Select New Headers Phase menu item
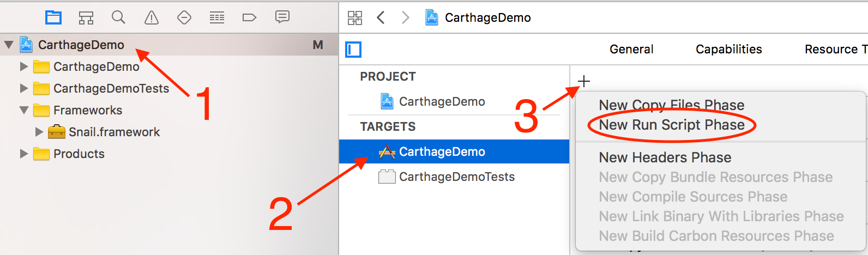Viewport: 868px width, 255px height. click(x=665, y=157)
